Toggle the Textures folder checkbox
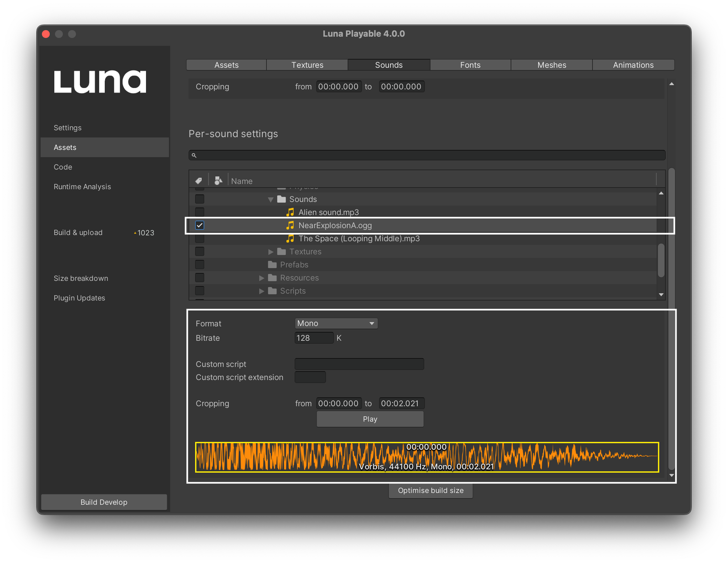The image size is (728, 563). pos(200,252)
